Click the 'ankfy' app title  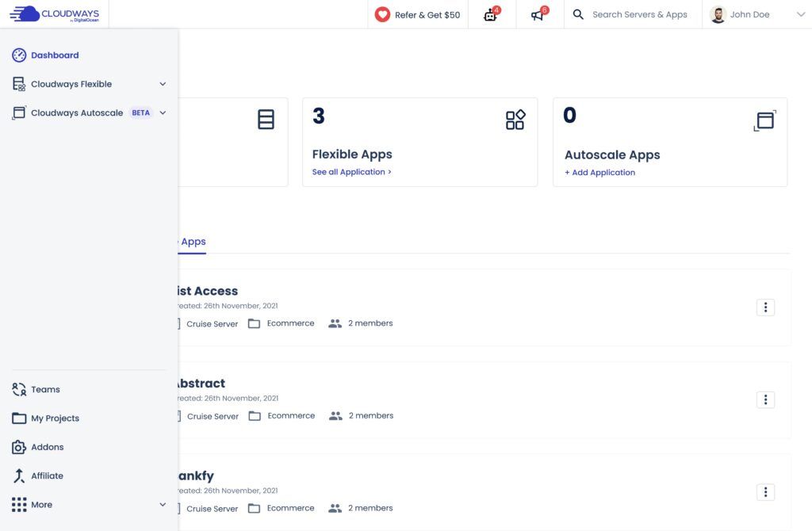click(x=196, y=476)
